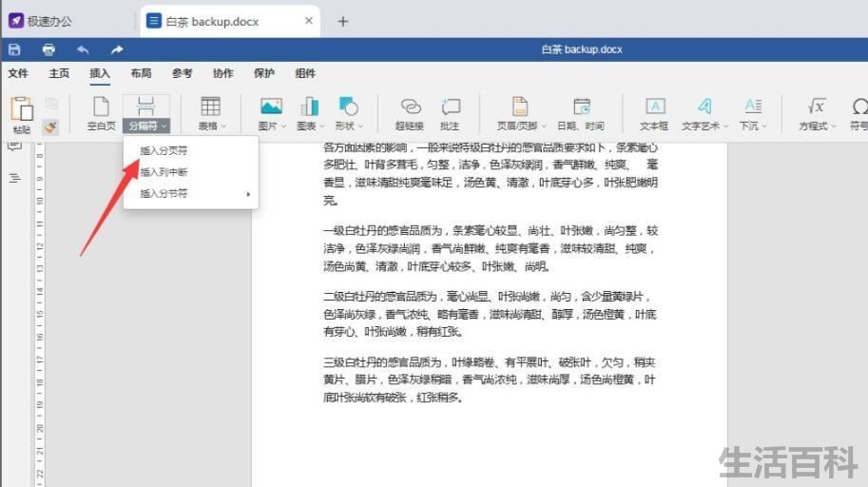Switch to the 主页 tab
This screenshot has height=487, width=868.
point(59,73)
